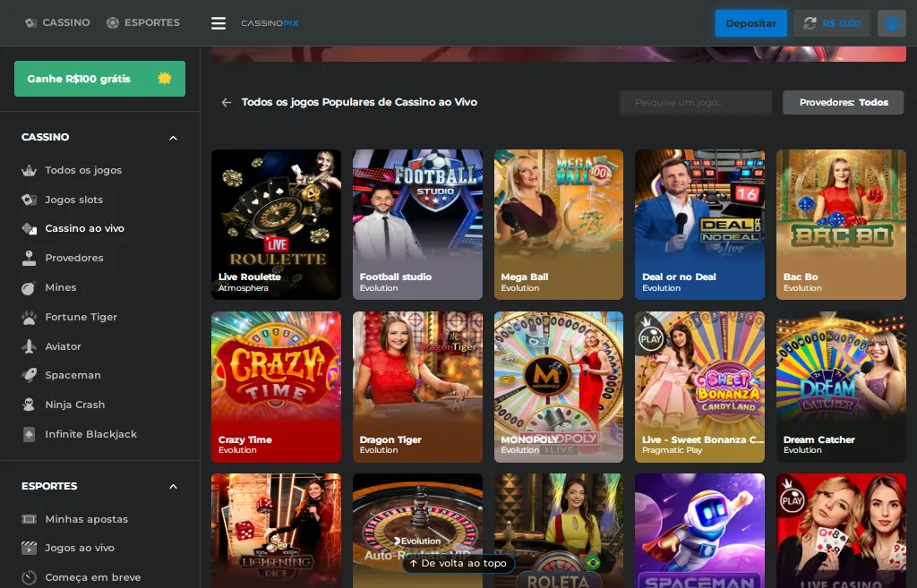Open Aviator from the sidebar
917x588 pixels.
click(x=64, y=346)
